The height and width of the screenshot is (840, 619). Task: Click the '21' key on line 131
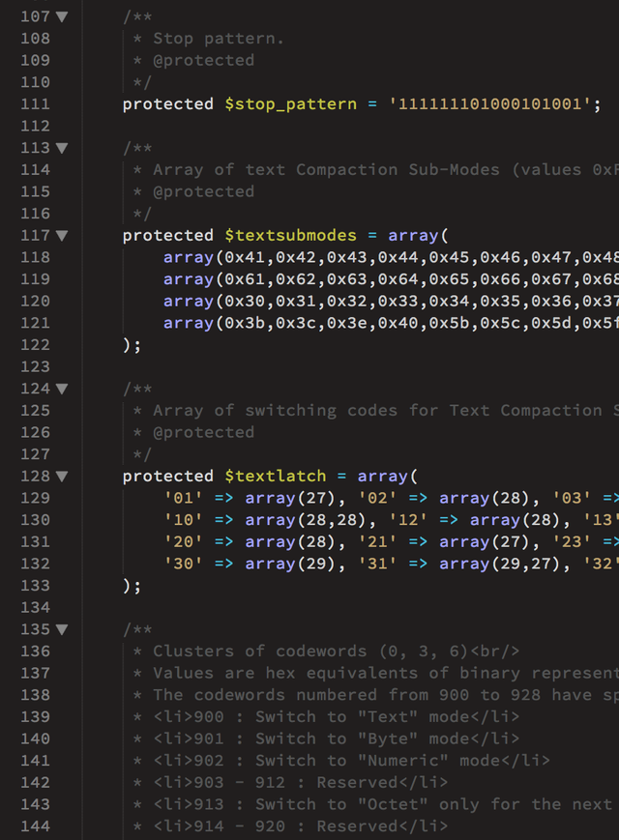tap(377, 541)
